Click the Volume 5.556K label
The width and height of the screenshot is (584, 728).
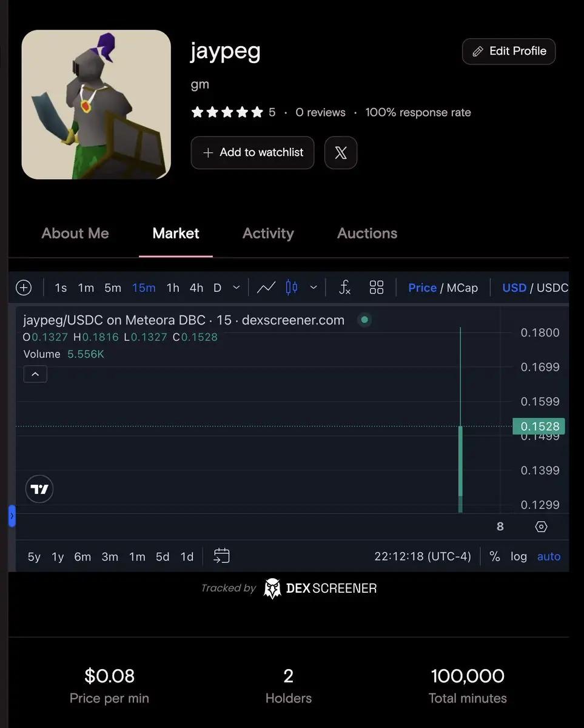[64, 354]
